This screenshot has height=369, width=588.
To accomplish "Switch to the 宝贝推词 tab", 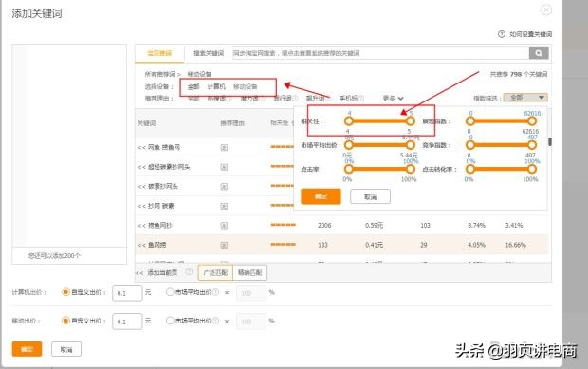I will tap(159, 53).
